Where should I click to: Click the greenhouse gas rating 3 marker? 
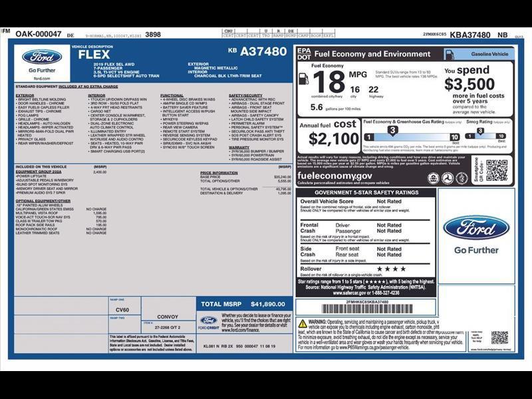coord(392,130)
